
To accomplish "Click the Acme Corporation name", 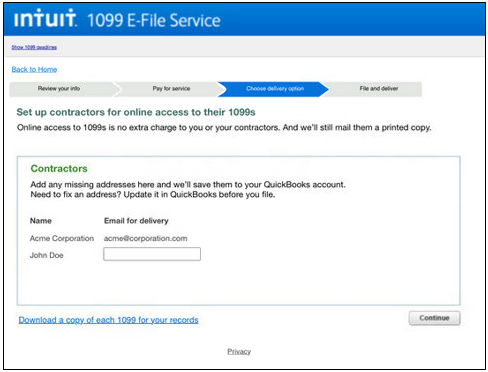I will click(x=62, y=238).
